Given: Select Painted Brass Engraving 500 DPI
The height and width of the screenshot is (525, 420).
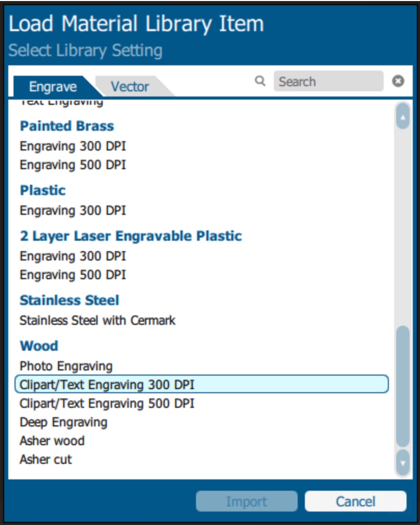Looking at the screenshot, I should 73,165.
